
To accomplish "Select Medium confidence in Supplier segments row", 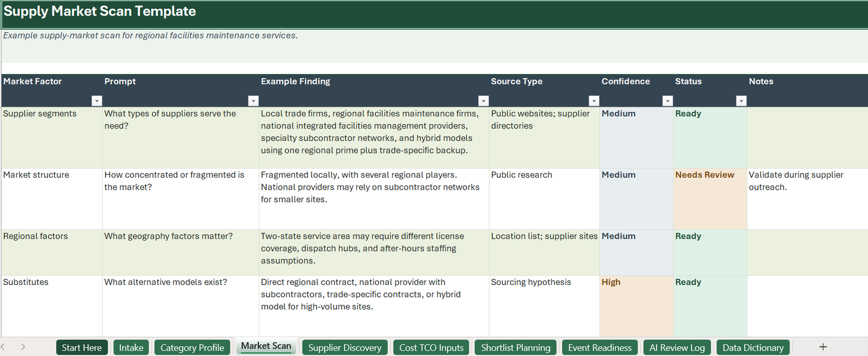I will tap(636, 138).
